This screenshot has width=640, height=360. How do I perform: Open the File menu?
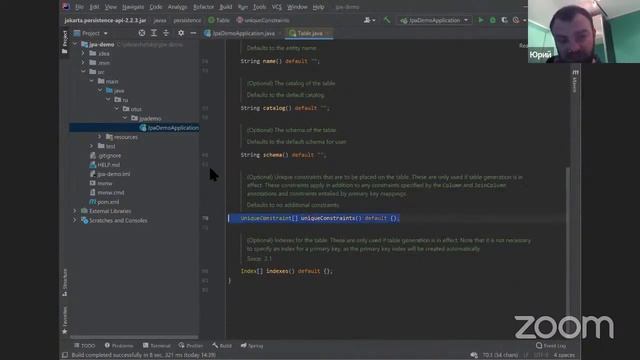click(80, 7)
